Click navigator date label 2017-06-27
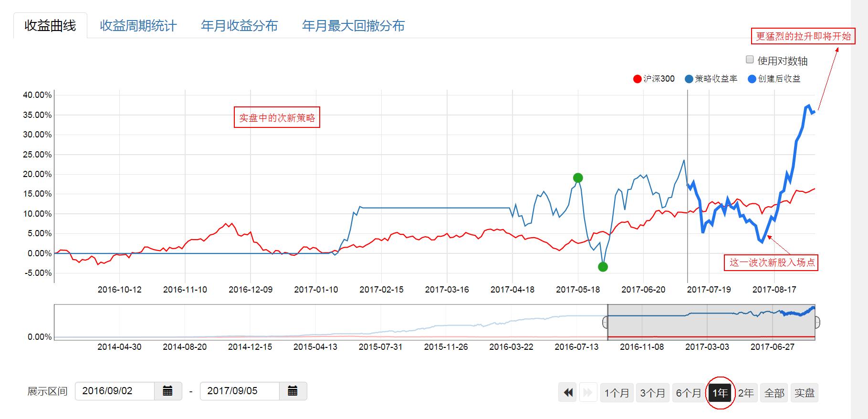Screen dimensions: 868x419 coord(773,347)
